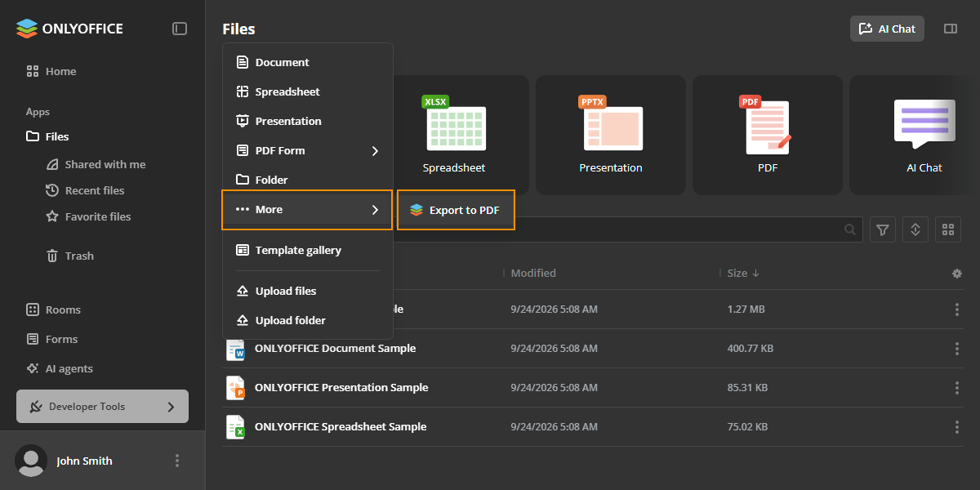980x490 pixels.
Task: Click the Document Sample file icon
Action: point(235,349)
